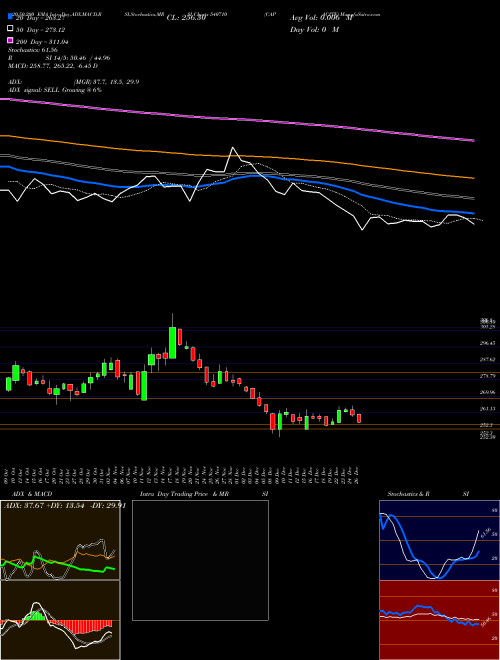Click the tallest green candlestick at the peak

pyautogui.click(x=172, y=343)
